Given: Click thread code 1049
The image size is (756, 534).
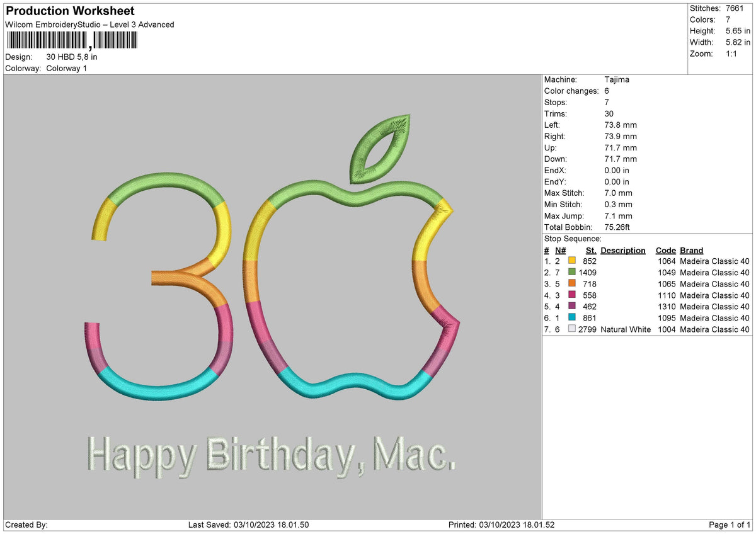Looking at the screenshot, I should pos(667,273).
